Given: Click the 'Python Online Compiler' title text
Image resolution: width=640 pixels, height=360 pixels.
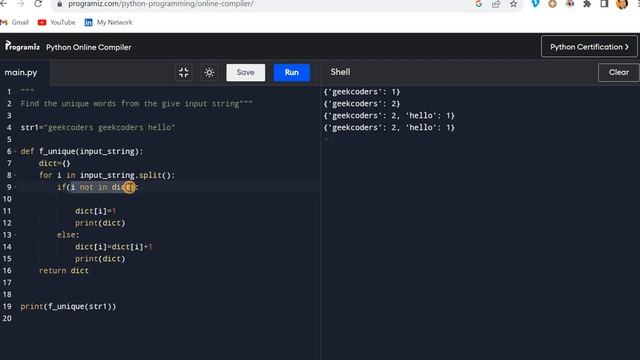Looking at the screenshot, I should (x=89, y=47).
